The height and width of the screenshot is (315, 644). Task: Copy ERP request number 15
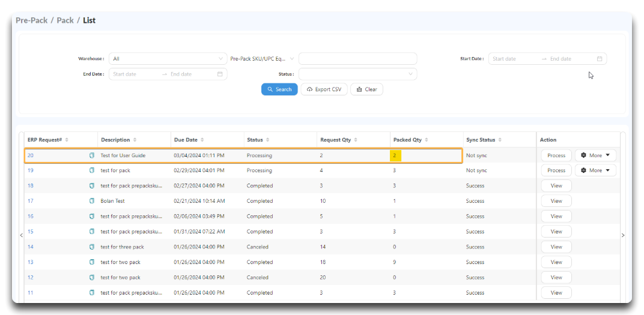[x=91, y=232]
